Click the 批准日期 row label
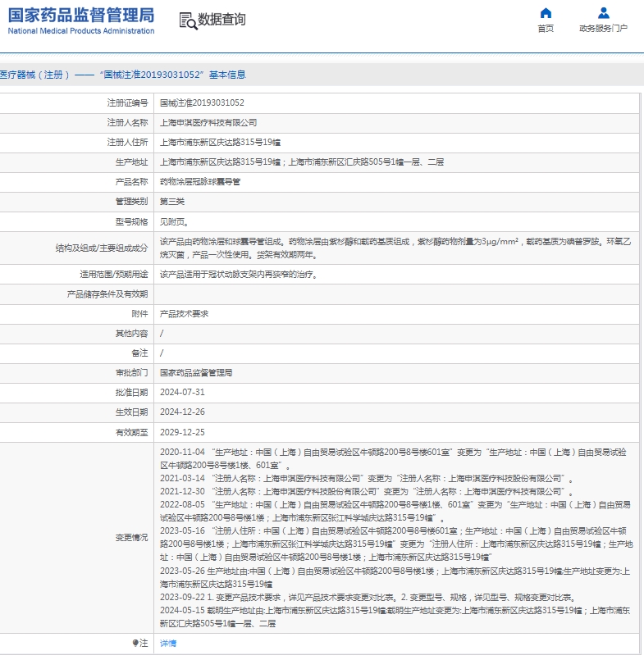 [132, 392]
